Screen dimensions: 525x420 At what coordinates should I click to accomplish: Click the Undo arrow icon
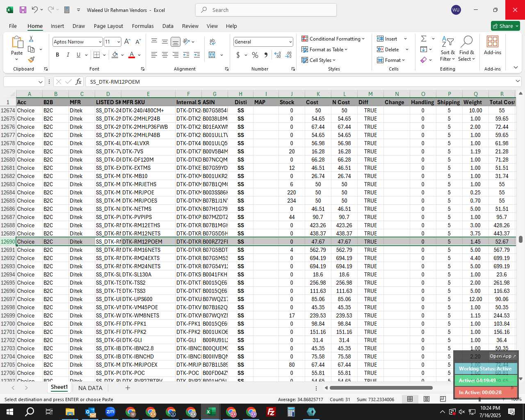(x=35, y=10)
